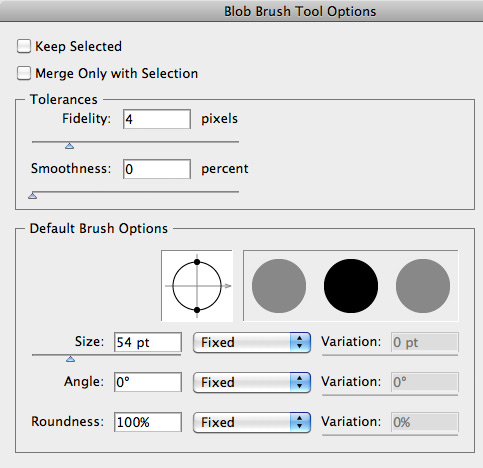Screen dimensions: 483x468
Task: Open the Size Fixed dropdown
Action: [x=252, y=342]
